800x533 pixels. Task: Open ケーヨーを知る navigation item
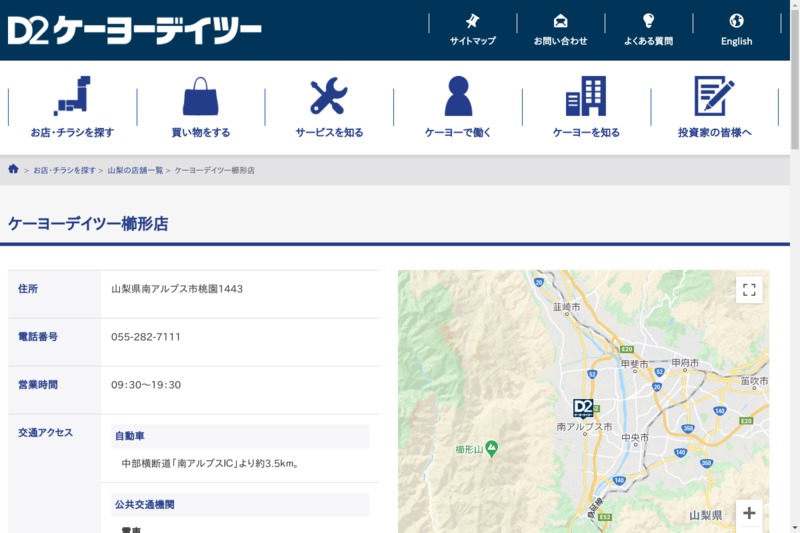[x=586, y=107]
